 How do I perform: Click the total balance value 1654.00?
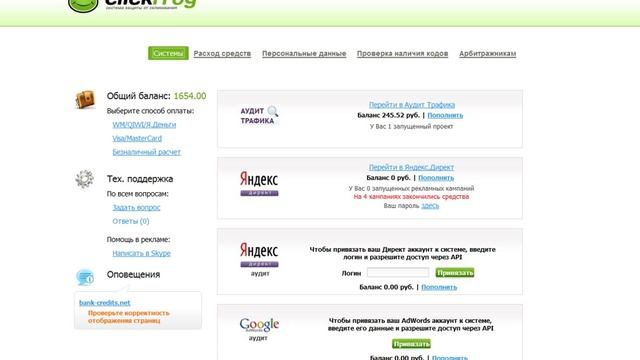[190, 96]
